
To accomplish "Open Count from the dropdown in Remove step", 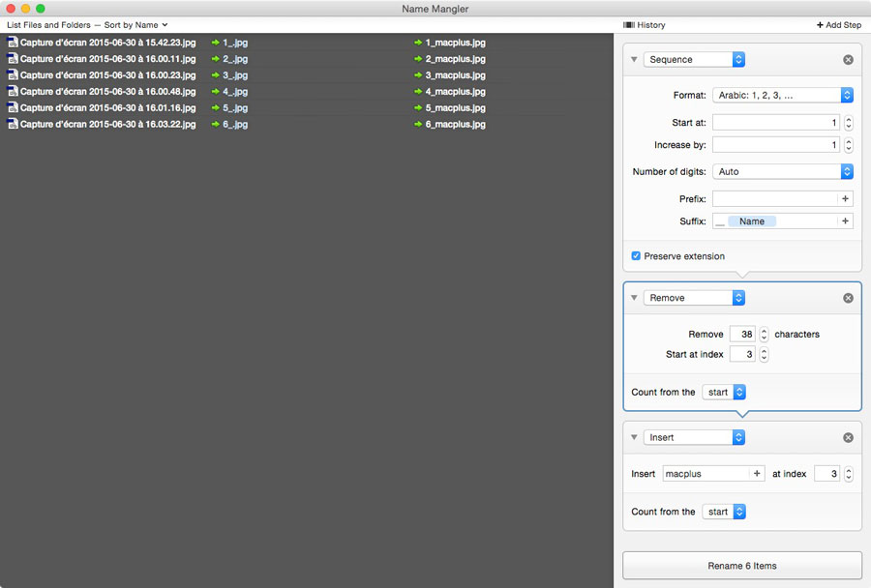I will pyautogui.click(x=724, y=392).
